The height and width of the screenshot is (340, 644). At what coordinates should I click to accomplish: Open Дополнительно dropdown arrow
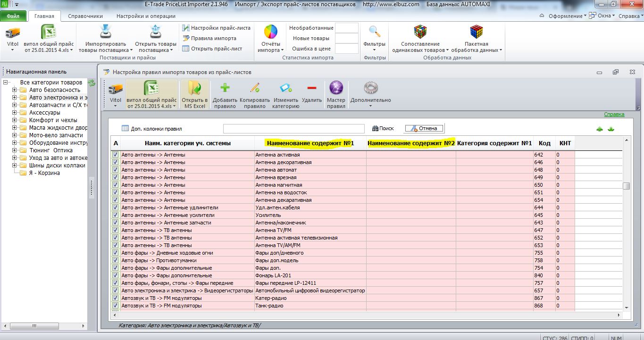(371, 106)
